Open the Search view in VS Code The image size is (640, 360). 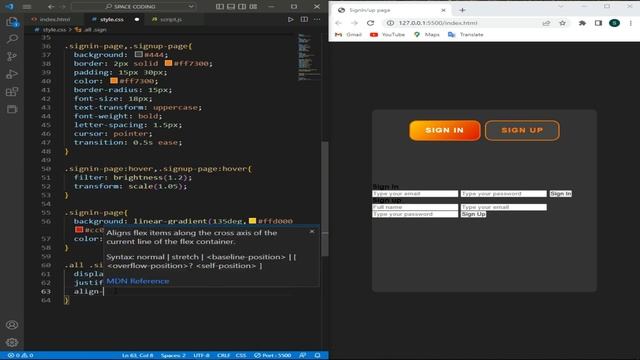(x=12, y=39)
